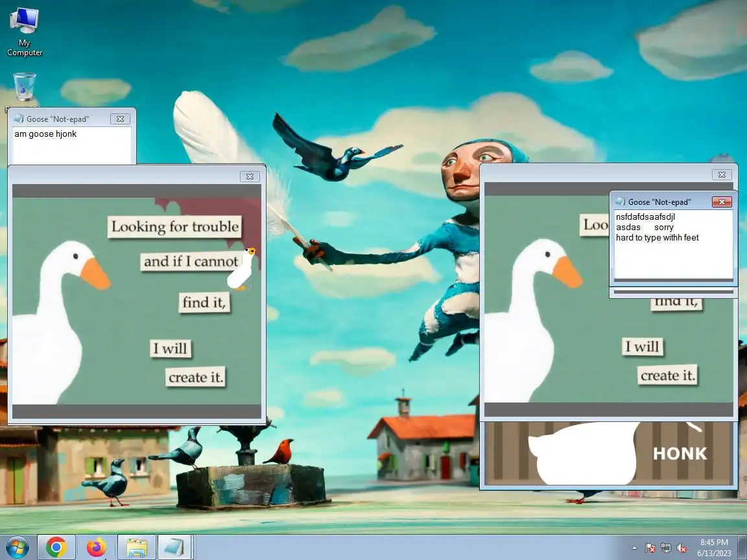The height and width of the screenshot is (560, 747).
Task: Click the right Not-epad window title icon
Action: (x=620, y=202)
